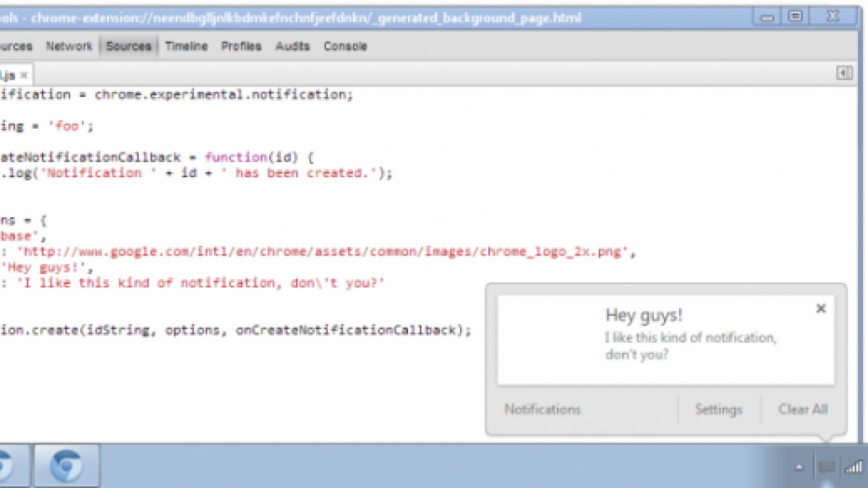868x488 pixels.
Task: Close the 'Hey guys!' notification
Action: point(820,309)
